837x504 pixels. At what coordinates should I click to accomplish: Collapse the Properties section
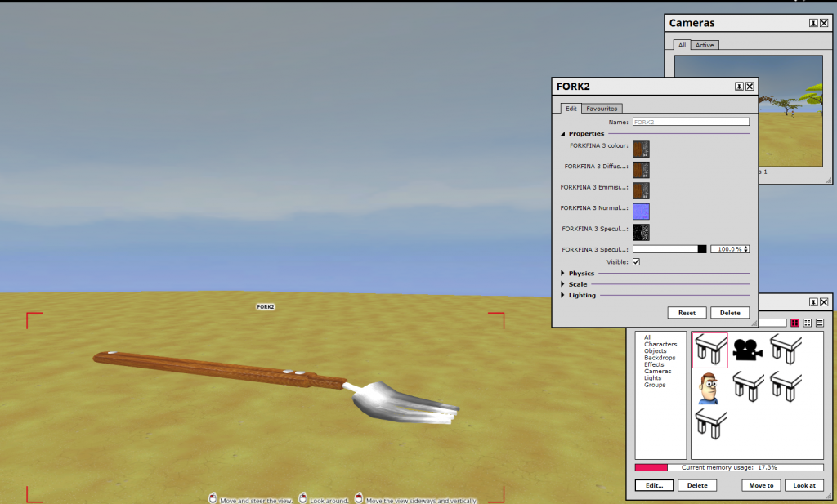(562, 134)
